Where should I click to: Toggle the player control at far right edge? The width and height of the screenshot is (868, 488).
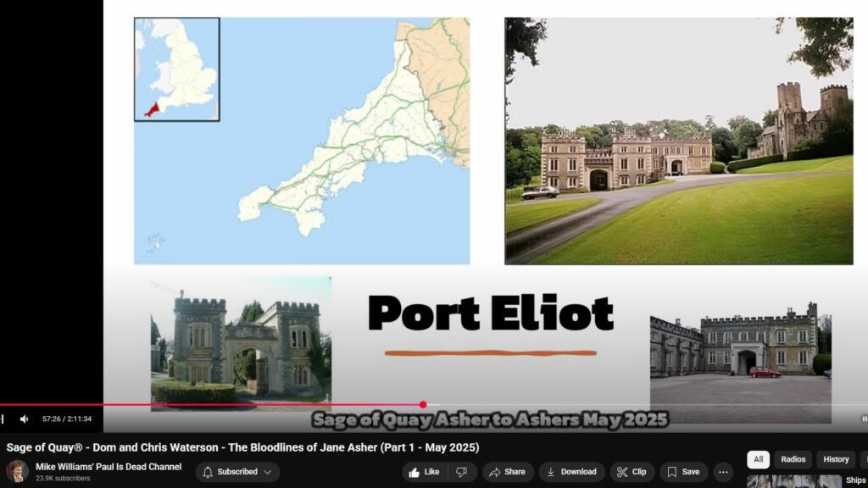coord(863,419)
